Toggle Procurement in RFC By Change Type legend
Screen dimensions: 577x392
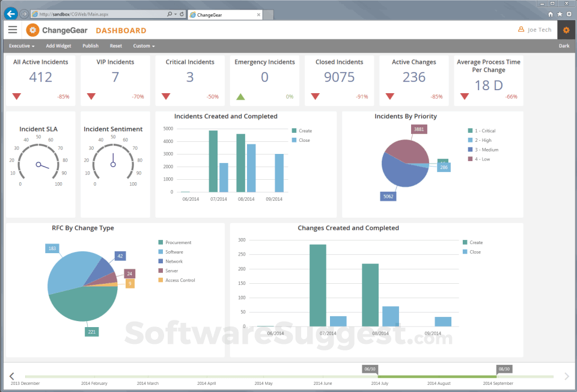coord(175,242)
